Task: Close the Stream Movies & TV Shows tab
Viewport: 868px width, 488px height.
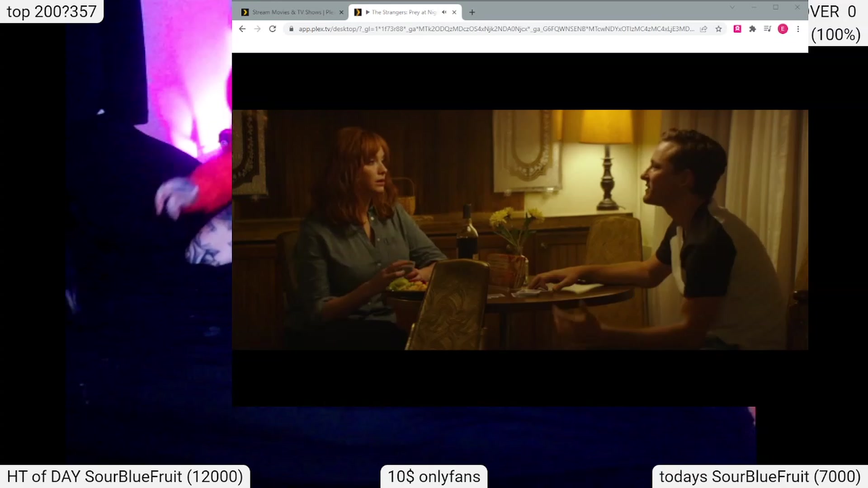Action: [341, 12]
